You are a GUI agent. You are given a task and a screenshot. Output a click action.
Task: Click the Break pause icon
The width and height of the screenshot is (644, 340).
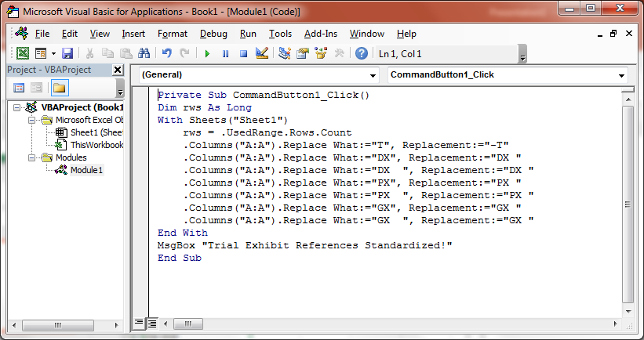(225, 54)
